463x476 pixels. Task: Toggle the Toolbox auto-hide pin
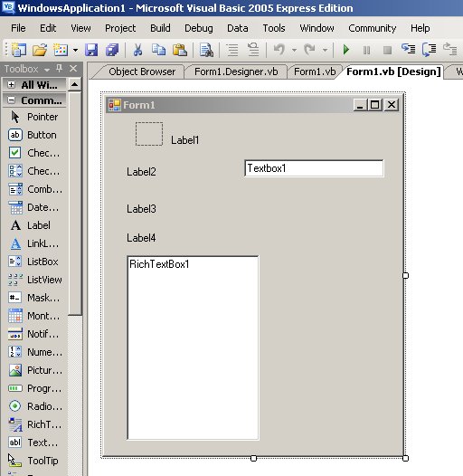[59, 69]
